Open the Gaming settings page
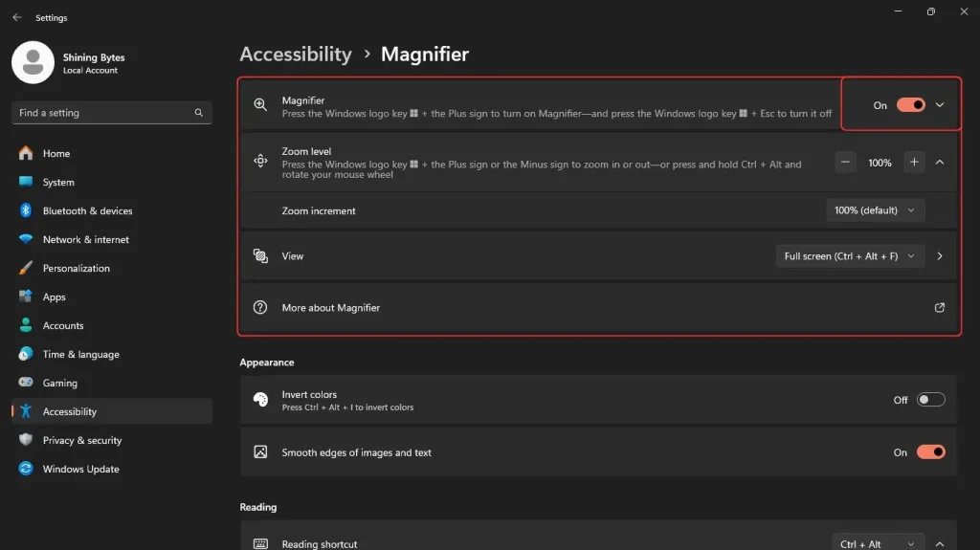Viewport: 980px width, 550px height. coord(59,383)
